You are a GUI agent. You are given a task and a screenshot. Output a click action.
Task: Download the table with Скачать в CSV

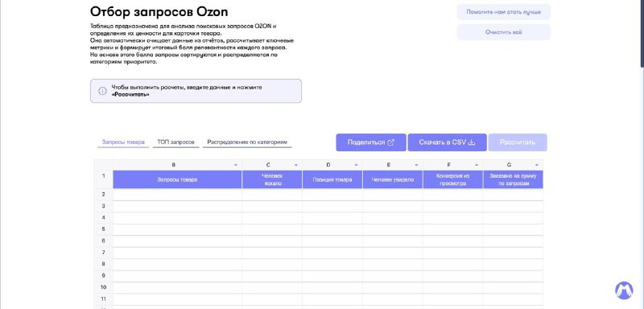tap(447, 142)
